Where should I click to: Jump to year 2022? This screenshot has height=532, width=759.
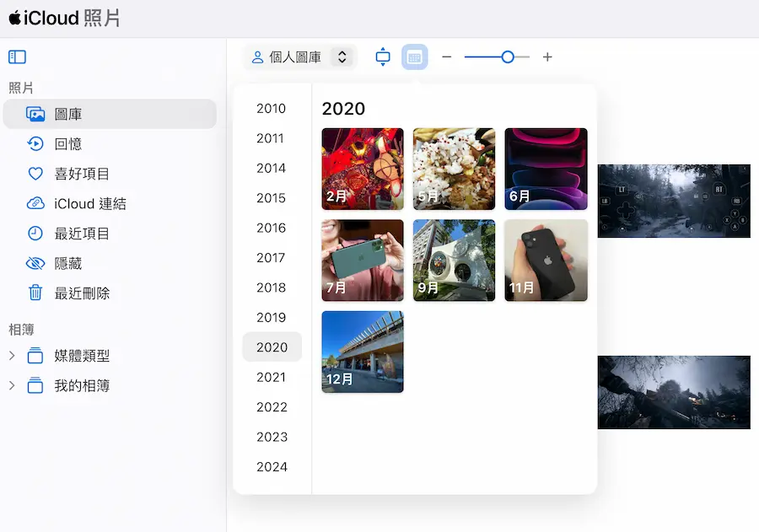point(272,407)
